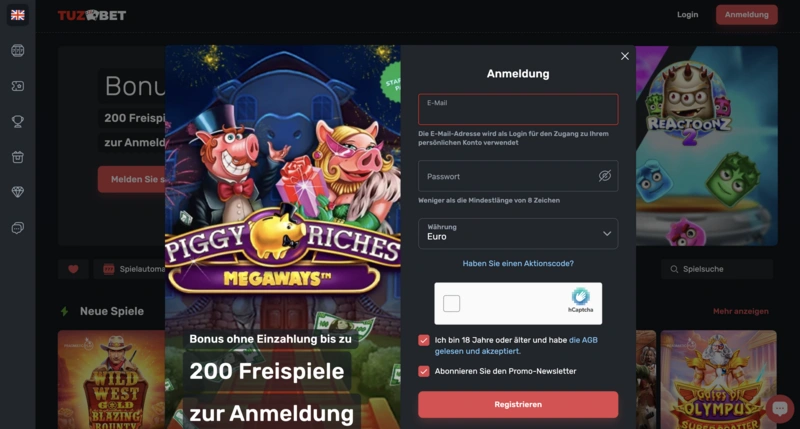
Task: Open the bonus ticket icon in sidebar
Action: [x=18, y=86]
